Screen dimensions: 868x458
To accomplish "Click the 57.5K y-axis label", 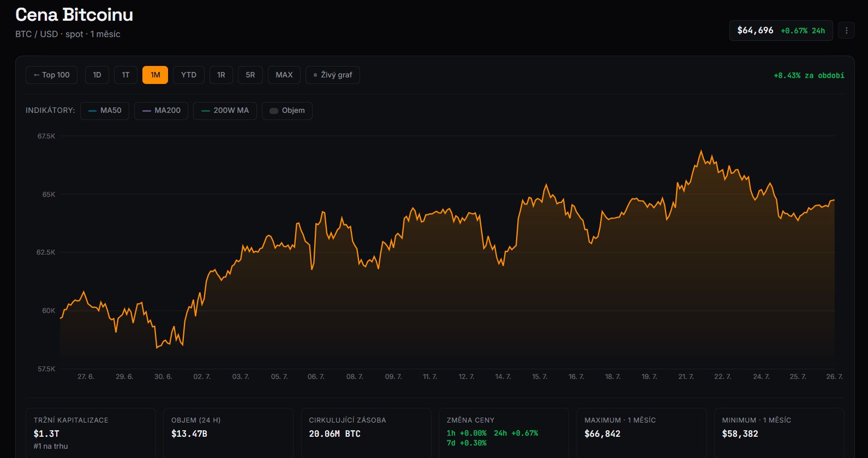I will (x=46, y=369).
